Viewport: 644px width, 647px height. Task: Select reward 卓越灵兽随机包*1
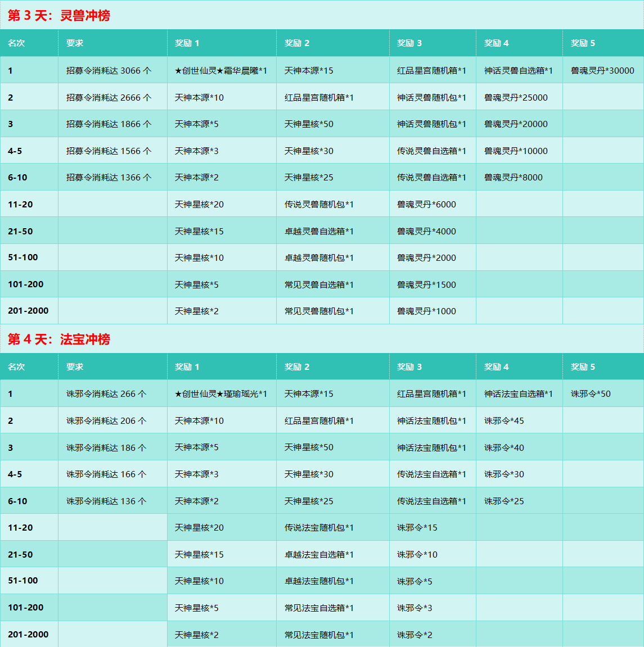point(319,258)
